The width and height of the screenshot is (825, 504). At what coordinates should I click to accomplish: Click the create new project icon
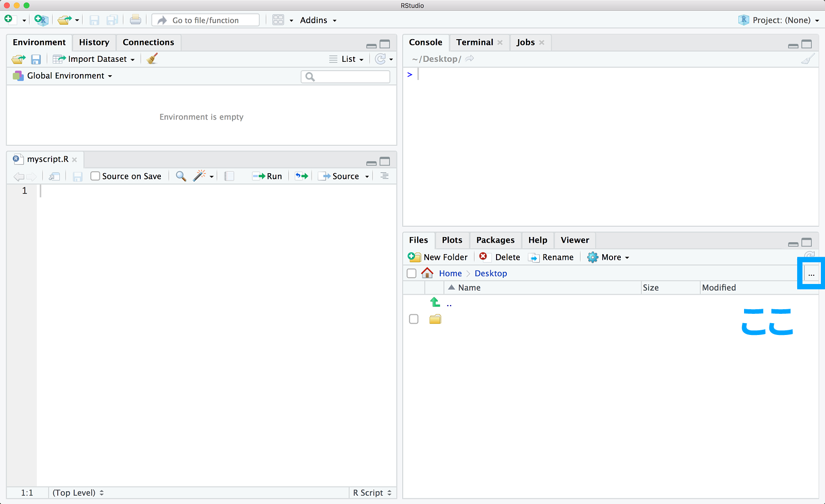(x=41, y=20)
